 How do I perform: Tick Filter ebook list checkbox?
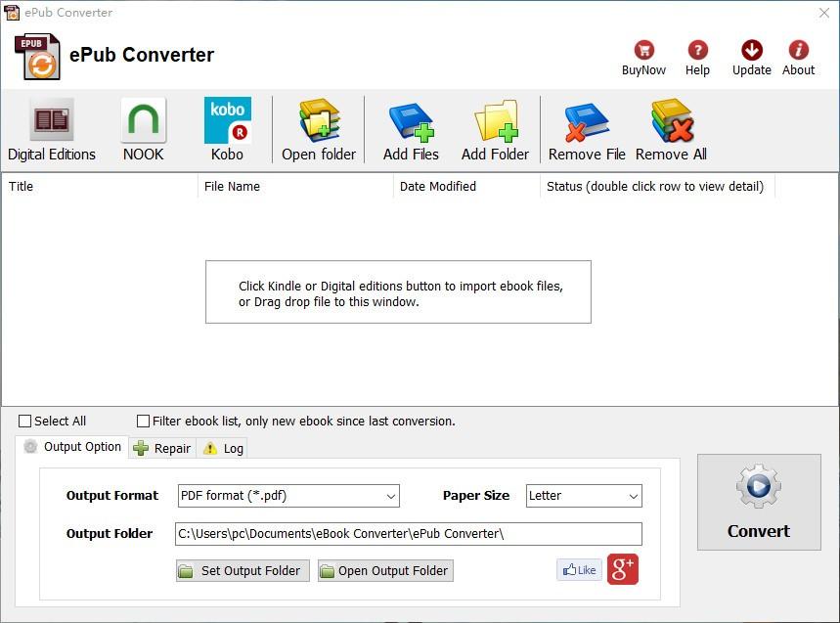[143, 422]
